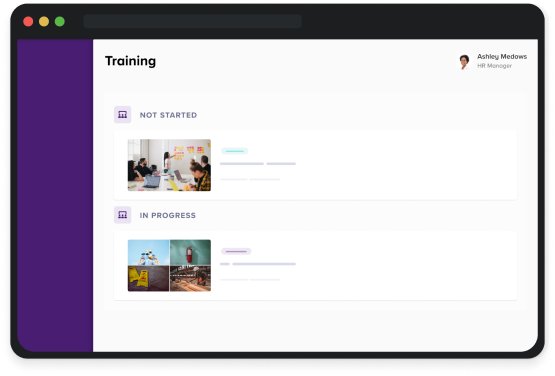This screenshot has height=376, width=555.
Task: Select the NOT STARTED section label
Action: point(168,115)
